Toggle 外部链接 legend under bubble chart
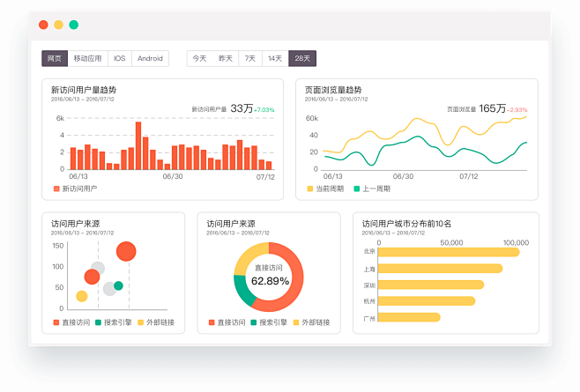Viewport: 580px width, 392px height. (x=156, y=322)
